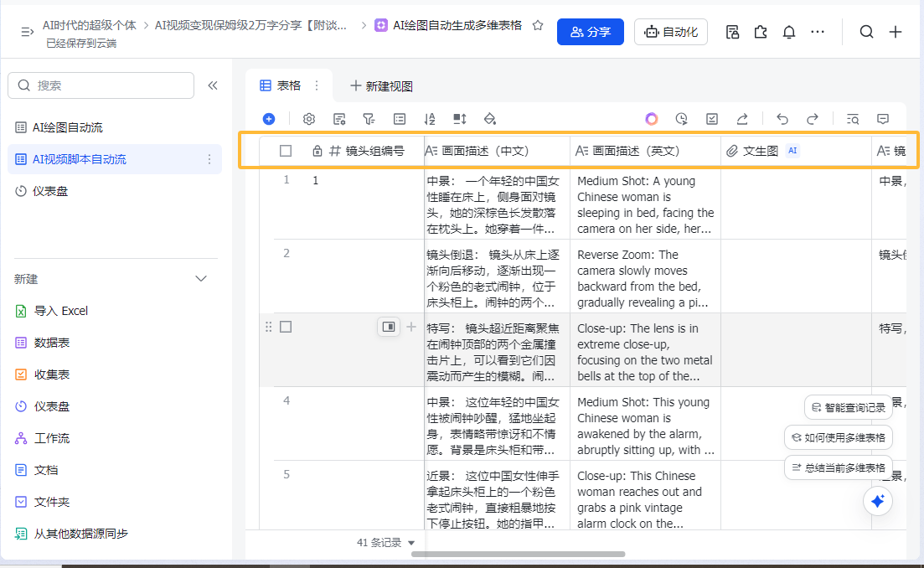924x568 pixels.
Task: Click the colorful AI ring icon
Action: coord(651,119)
